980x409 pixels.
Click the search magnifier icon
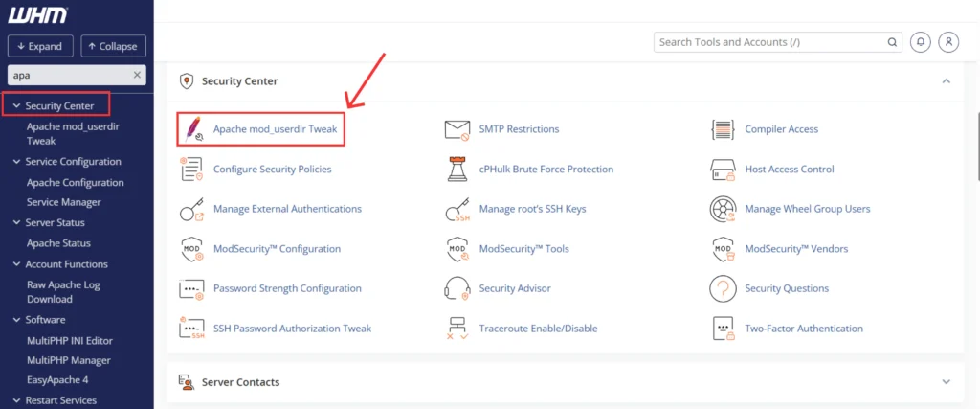(x=893, y=42)
